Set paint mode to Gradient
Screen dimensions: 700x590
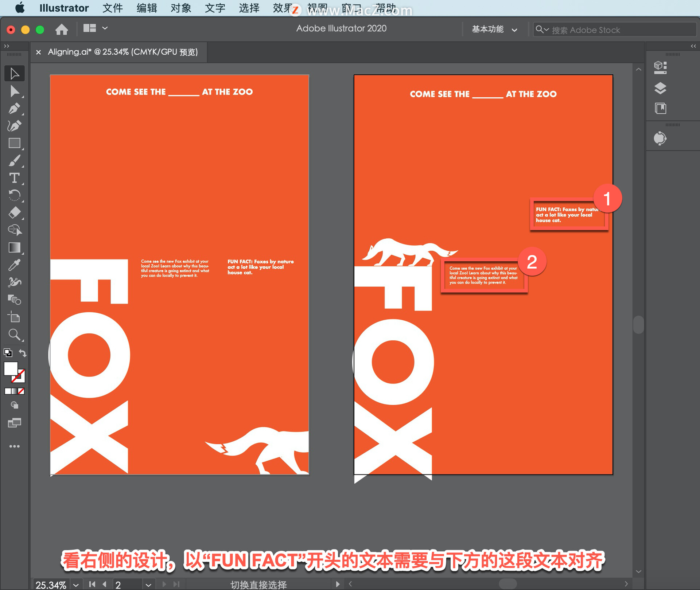[15, 391]
